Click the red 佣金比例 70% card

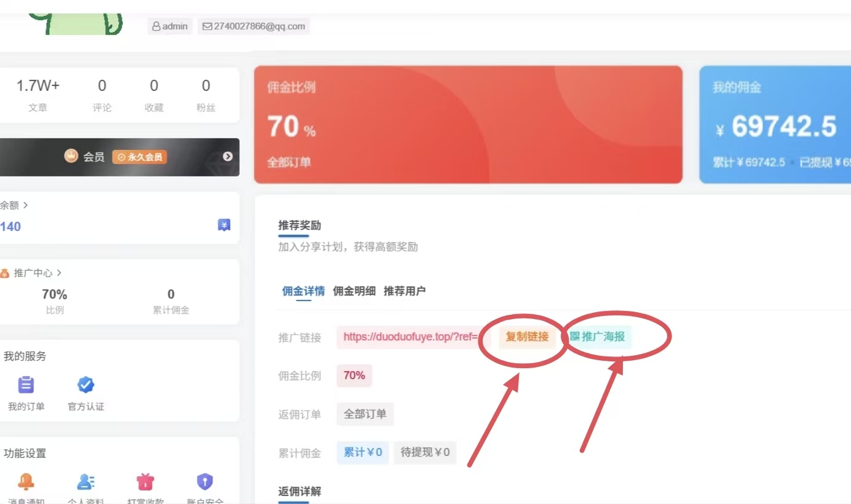(x=468, y=125)
